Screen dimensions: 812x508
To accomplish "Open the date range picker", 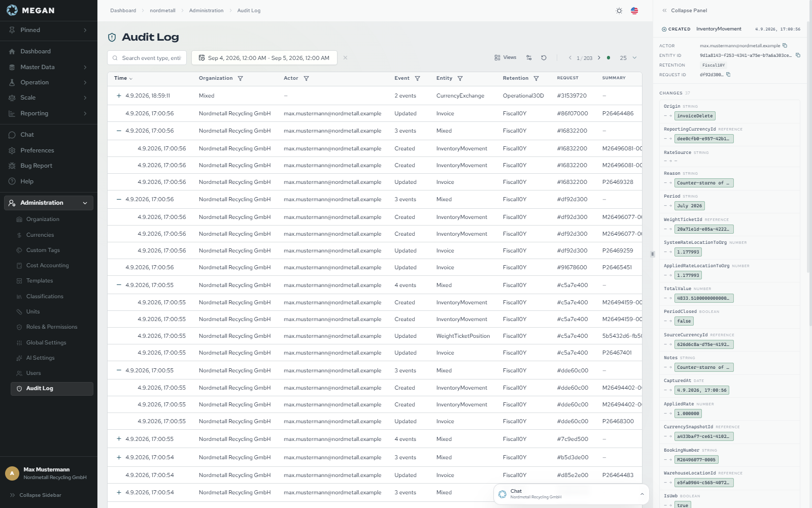I will coord(264,58).
